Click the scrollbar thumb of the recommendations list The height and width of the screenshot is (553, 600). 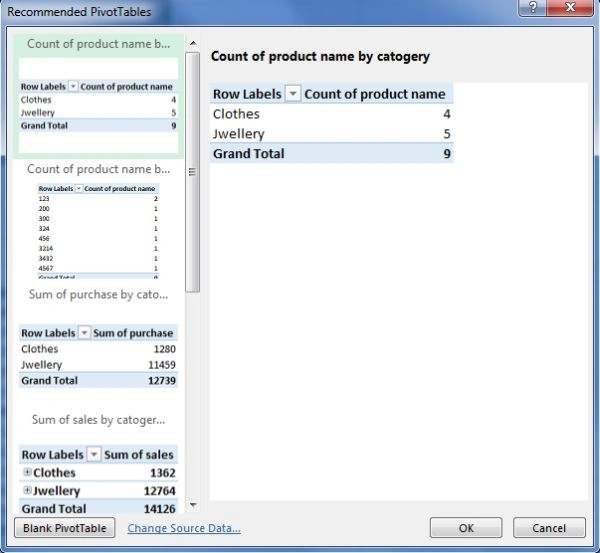tap(192, 172)
